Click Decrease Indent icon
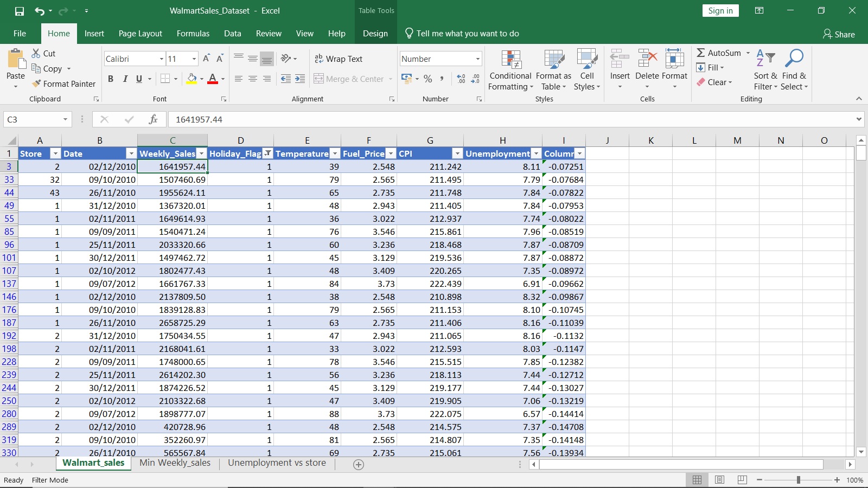 tap(286, 79)
